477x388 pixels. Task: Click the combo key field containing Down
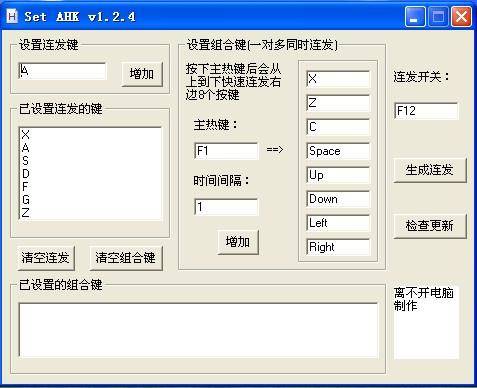tap(338, 199)
